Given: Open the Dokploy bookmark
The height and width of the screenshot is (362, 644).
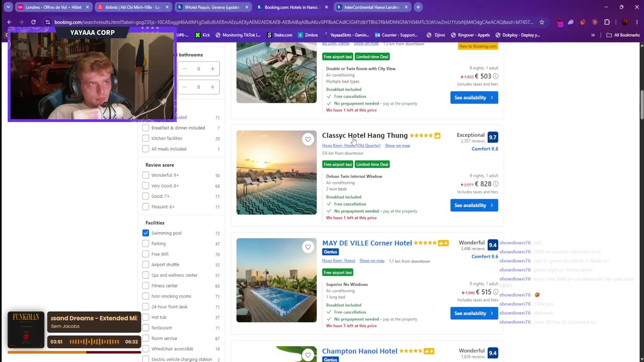Looking at the screenshot, I should tap(518, 35).
